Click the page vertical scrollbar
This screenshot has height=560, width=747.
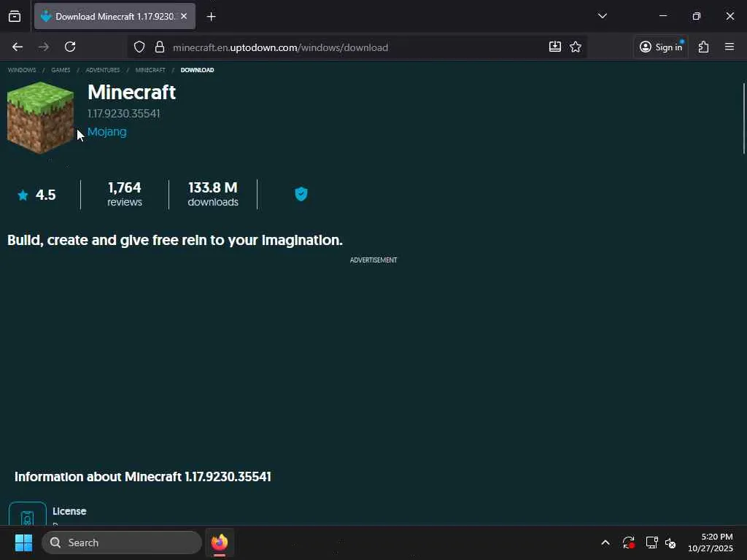743,118
